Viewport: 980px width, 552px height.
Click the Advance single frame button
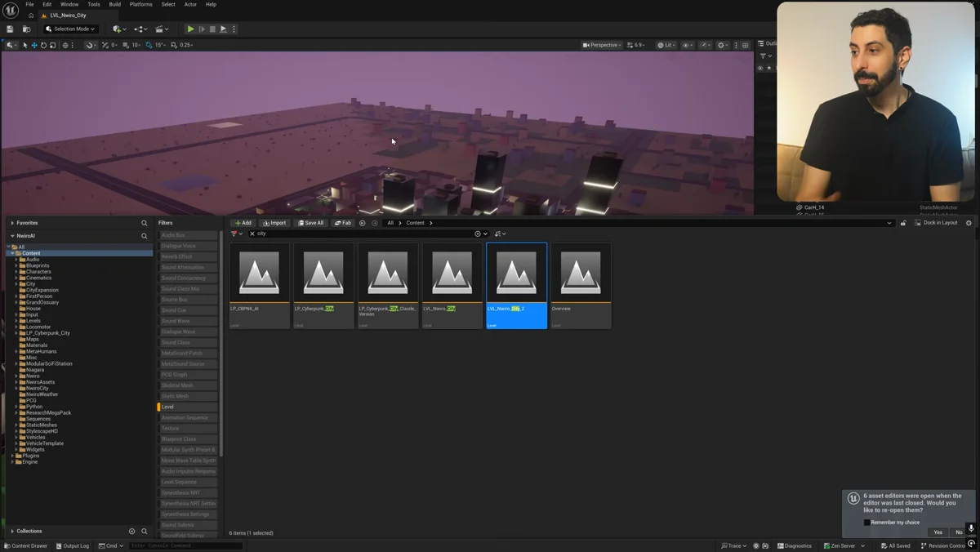(x=202, y=29)
